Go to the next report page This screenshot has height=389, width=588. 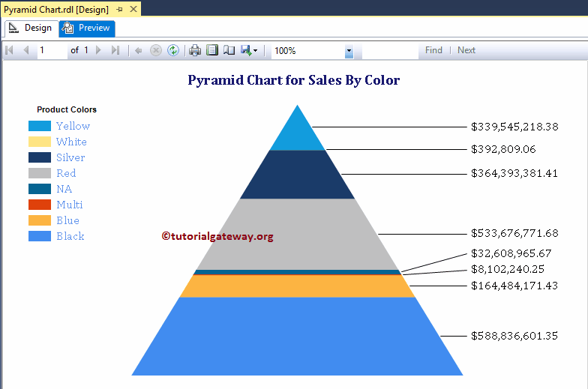click(99, 50)
